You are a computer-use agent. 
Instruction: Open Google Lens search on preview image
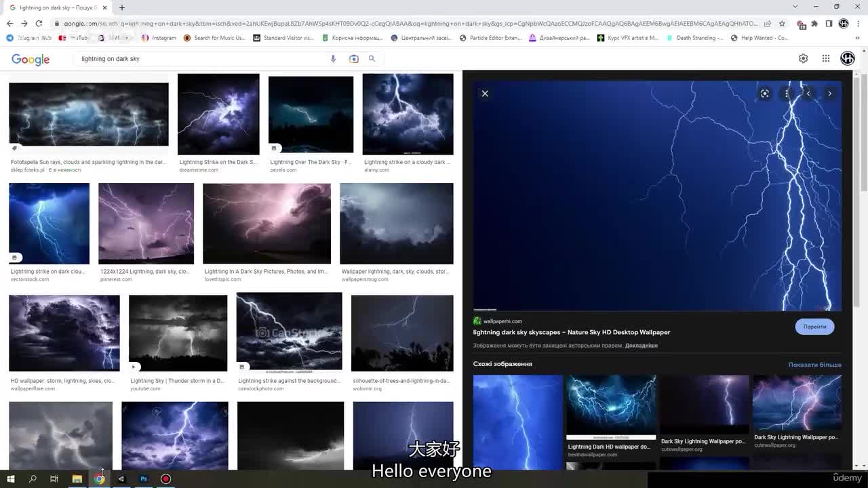click(765, 94)
